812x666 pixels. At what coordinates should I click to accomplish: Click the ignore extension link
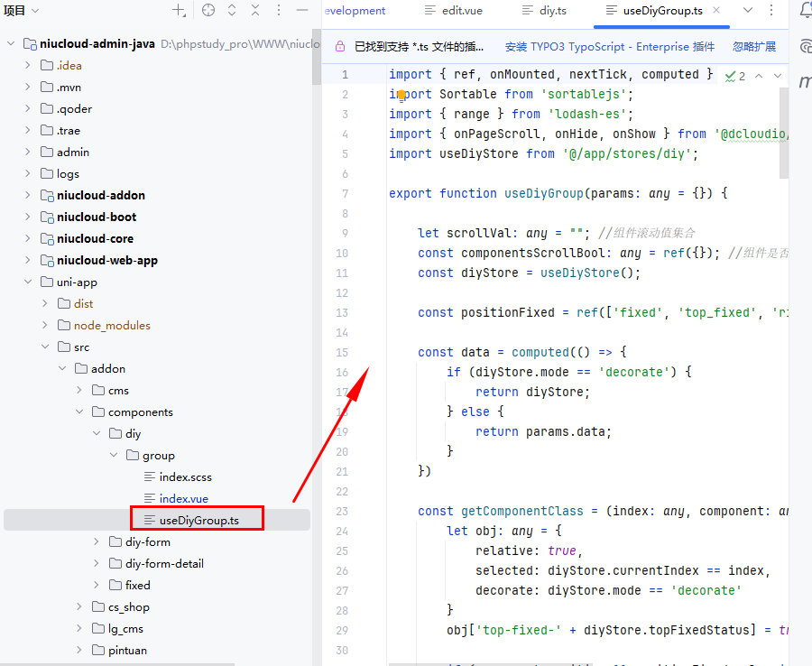[756, 47]
